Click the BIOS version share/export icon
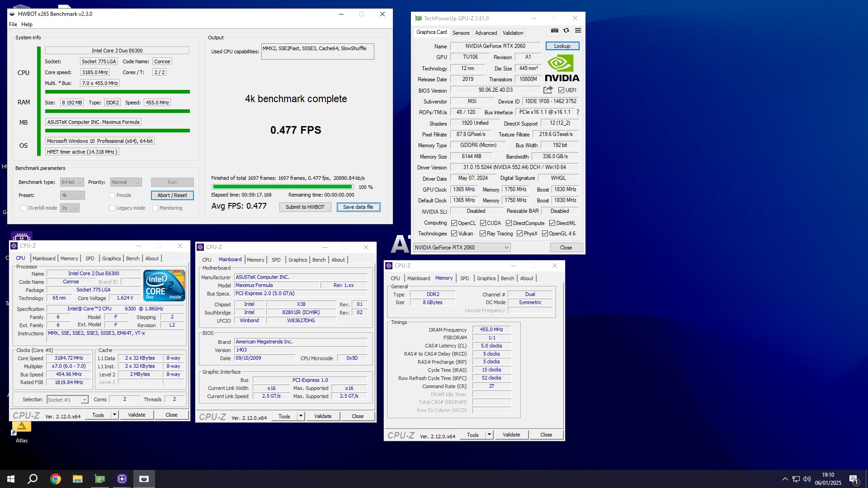The height and width of the screenshot is (488, 868). tap(548, 90)
